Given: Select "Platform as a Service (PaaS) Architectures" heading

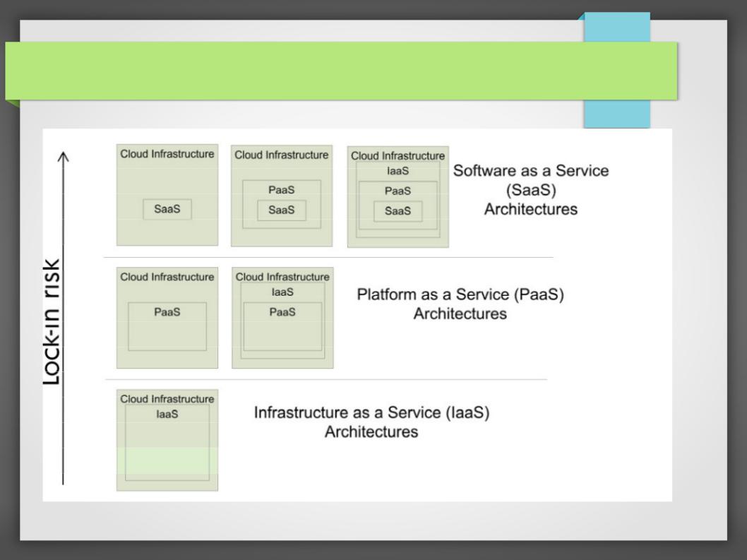Looking at the screenshot, I should coord(460,304).
